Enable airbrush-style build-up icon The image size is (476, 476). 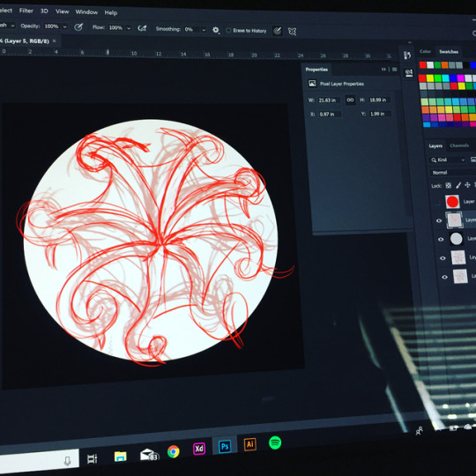142,28
